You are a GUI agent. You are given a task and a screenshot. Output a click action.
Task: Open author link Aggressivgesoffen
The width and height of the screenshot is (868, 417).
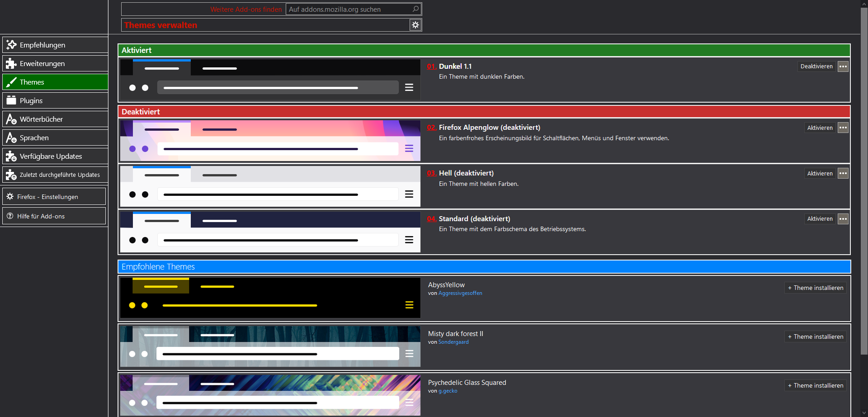point(460,293)
